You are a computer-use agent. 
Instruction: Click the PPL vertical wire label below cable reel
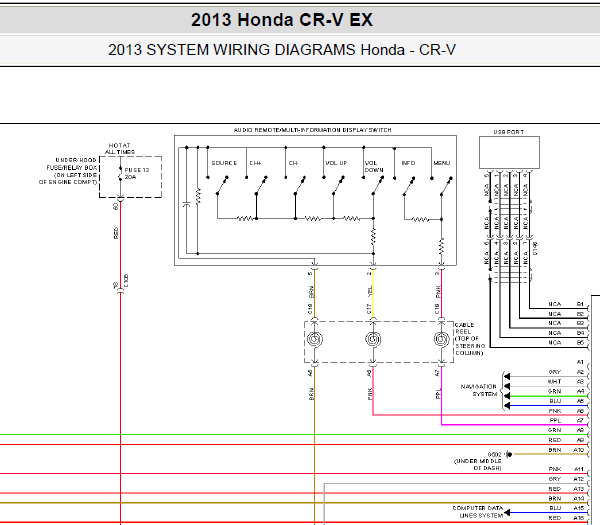point(439,393)
